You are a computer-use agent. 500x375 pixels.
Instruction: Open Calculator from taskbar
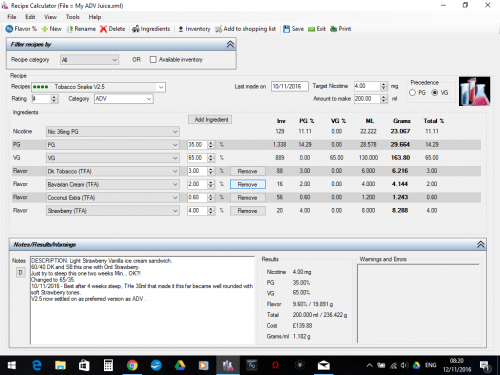pos(108,366)
